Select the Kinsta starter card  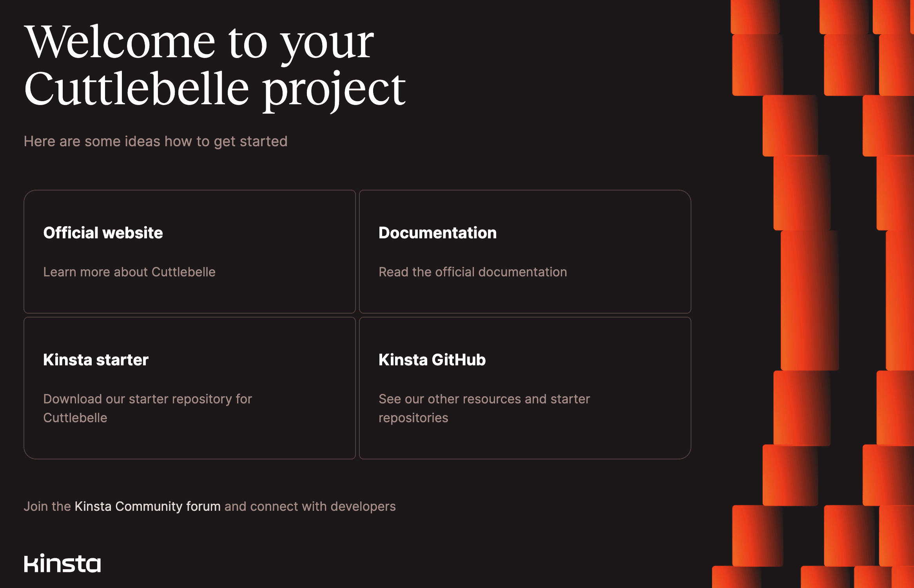[190, 388]
